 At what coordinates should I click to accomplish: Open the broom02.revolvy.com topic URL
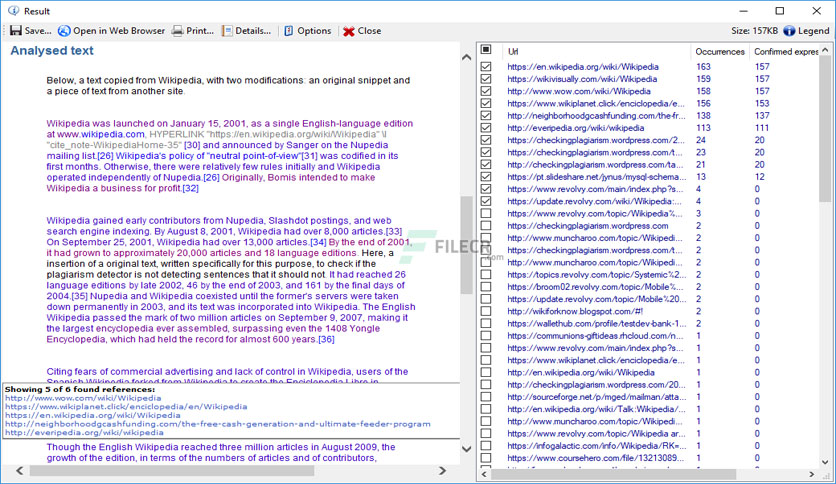(595, 287)
